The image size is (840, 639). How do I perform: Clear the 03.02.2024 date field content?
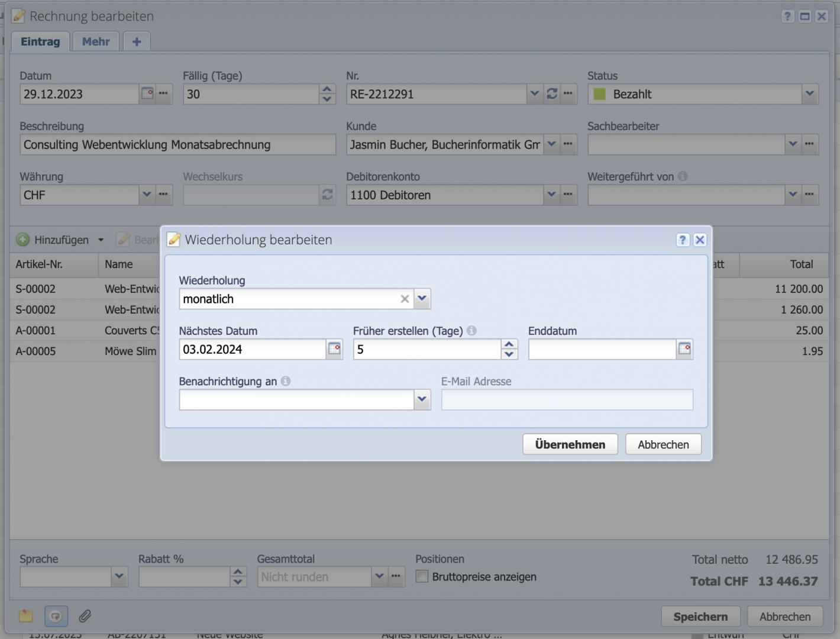(x=251, y=349)
